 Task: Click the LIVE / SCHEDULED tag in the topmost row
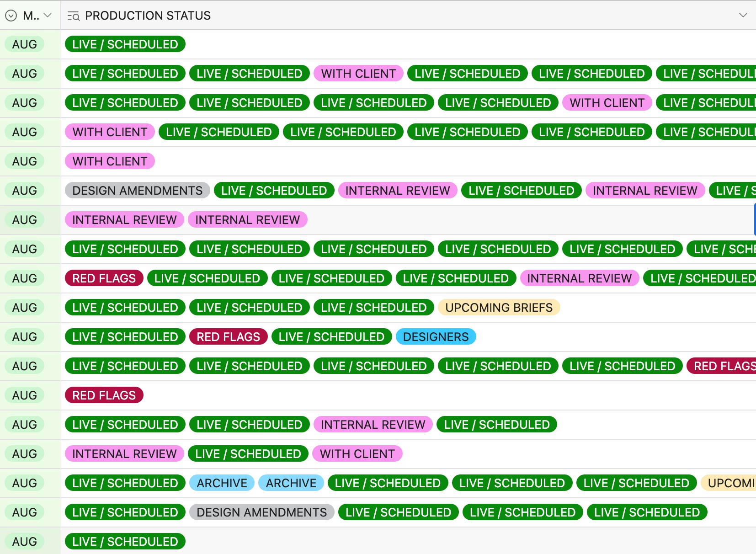pyautogui.click(x=125, y=44)
